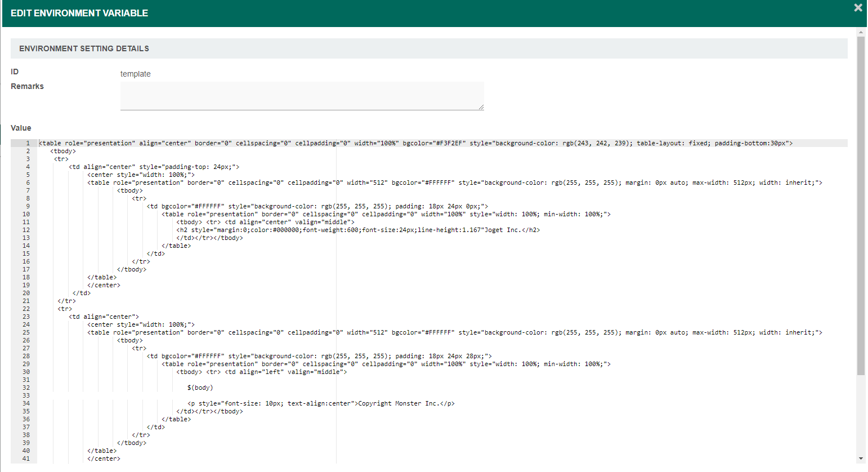Click the "Copyright Monster Inc." paragraph line

pyautogui.click(x=321, y=403)
